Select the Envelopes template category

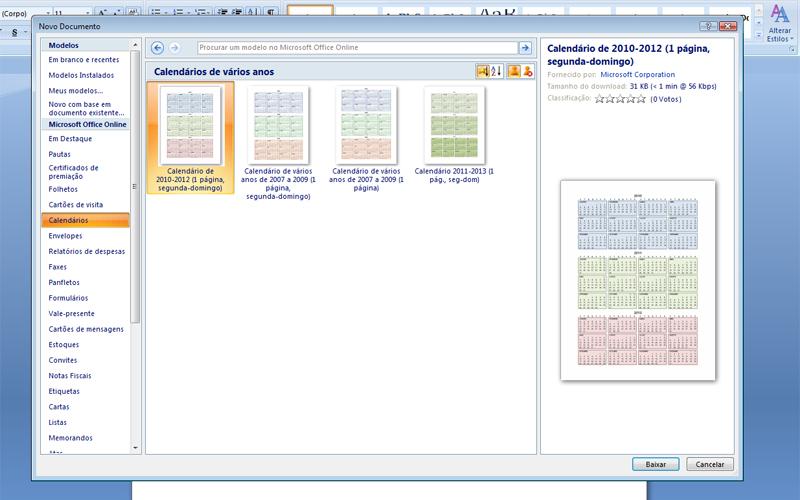point(66,236)
